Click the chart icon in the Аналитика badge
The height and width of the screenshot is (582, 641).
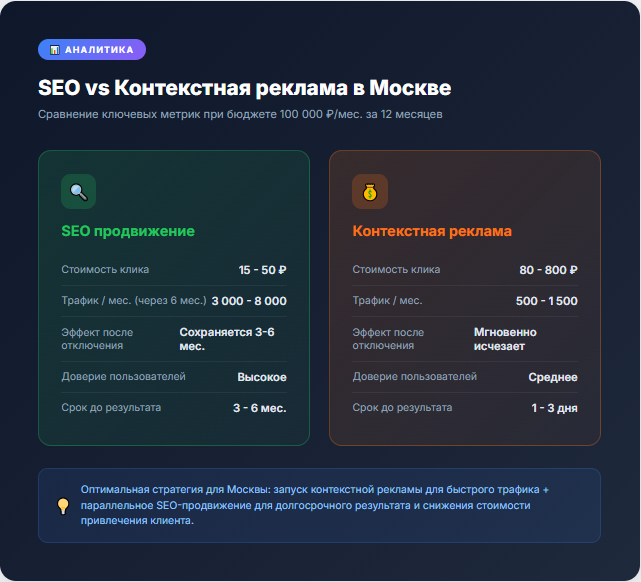pyautogui.click(x=54, y=49)
